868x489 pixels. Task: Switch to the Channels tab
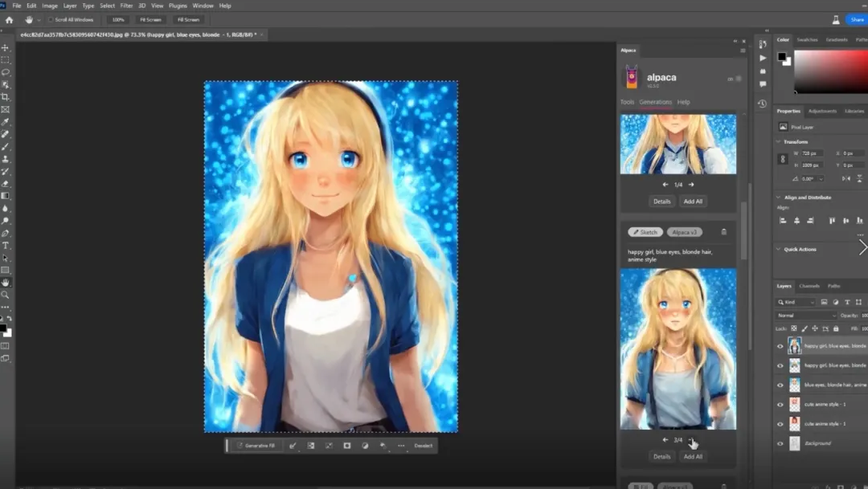click(809, 286)
